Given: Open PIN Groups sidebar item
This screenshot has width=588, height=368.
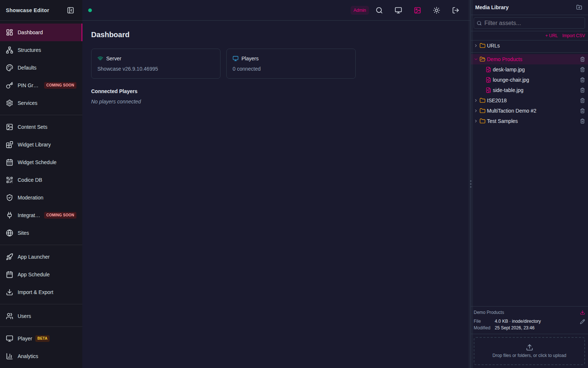Looking at the screenshot, I should (41, 85).
